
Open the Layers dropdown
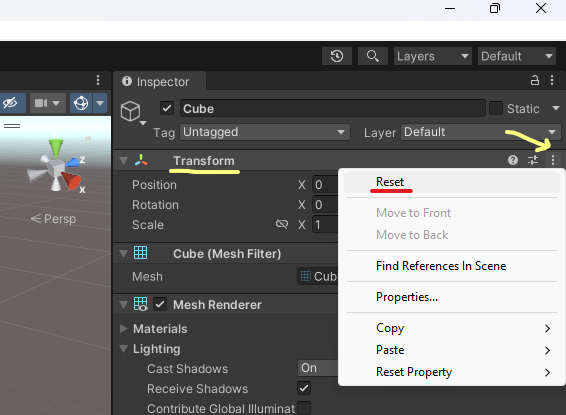432,56
